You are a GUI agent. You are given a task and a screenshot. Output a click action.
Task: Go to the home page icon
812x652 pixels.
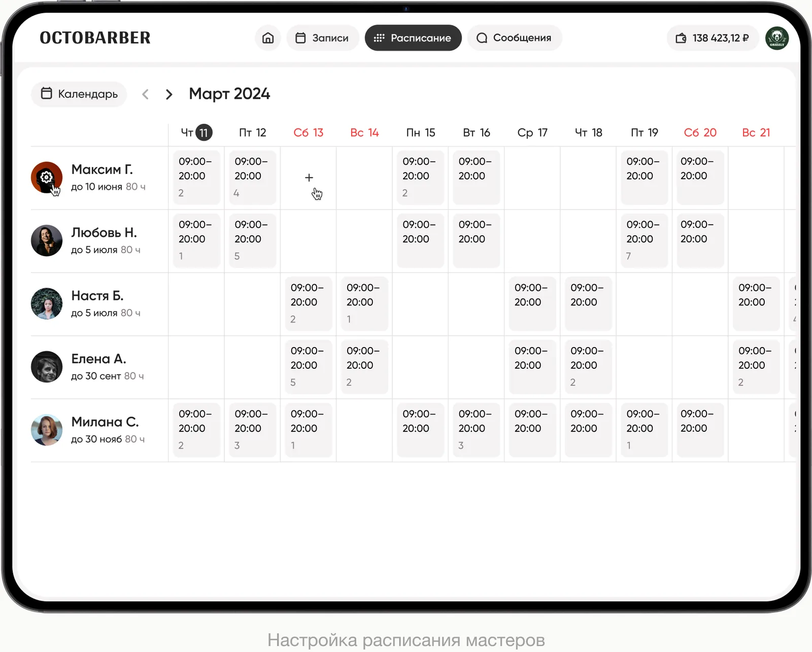coord(268,38)
